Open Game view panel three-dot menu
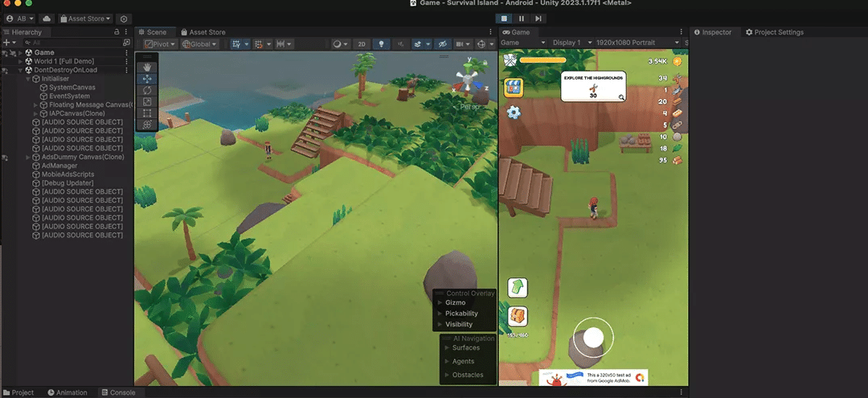Screen dimensions: 868x398 pos(681,32)
